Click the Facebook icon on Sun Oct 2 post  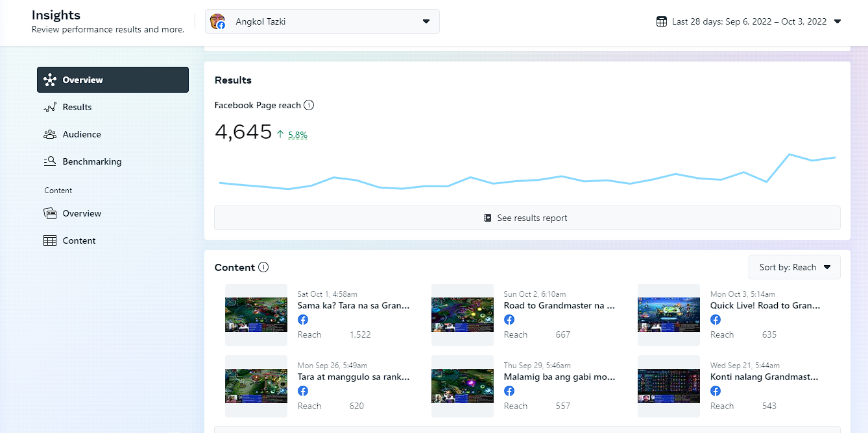[x=509, y=320]
